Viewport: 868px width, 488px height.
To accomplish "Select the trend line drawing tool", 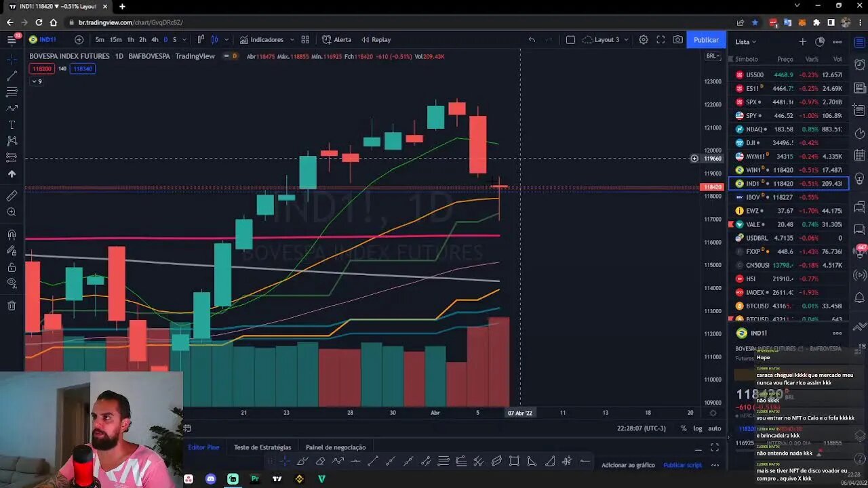I will click(x=12, y=76).
